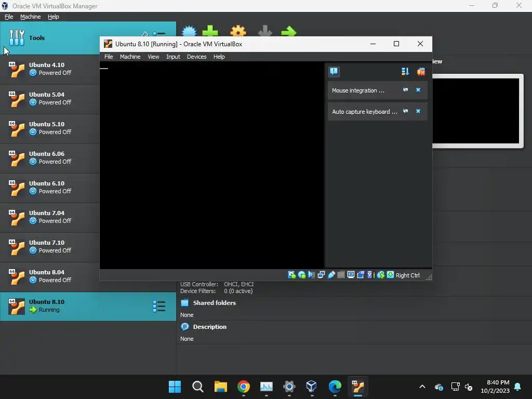
Task: Select the Tools entry in the sidebar
Action: pyautogui.click(x=50, y=38)
